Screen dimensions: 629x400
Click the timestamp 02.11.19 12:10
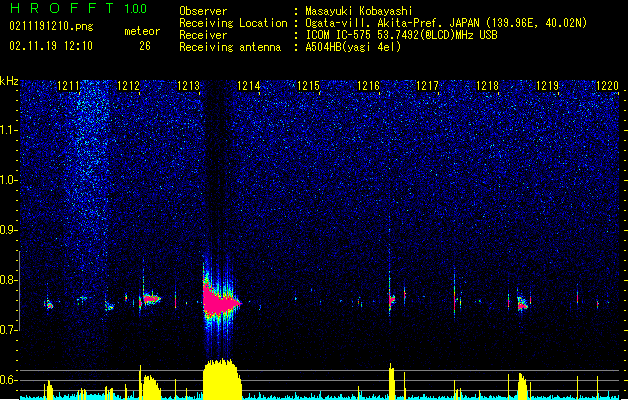tap(51, 46)
